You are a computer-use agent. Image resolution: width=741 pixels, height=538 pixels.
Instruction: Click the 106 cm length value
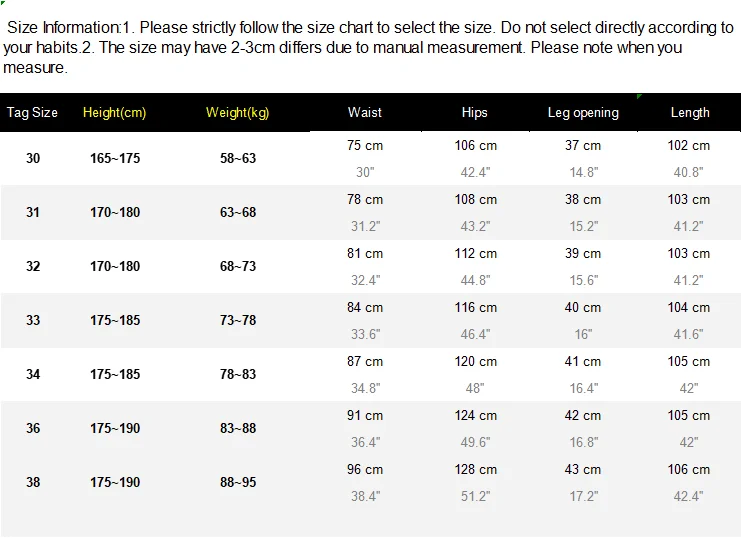point(689,469)
